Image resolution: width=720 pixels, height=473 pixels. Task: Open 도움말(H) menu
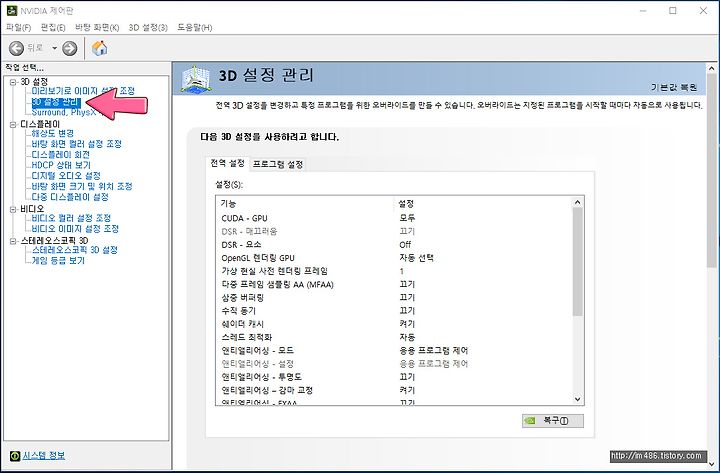195,28
